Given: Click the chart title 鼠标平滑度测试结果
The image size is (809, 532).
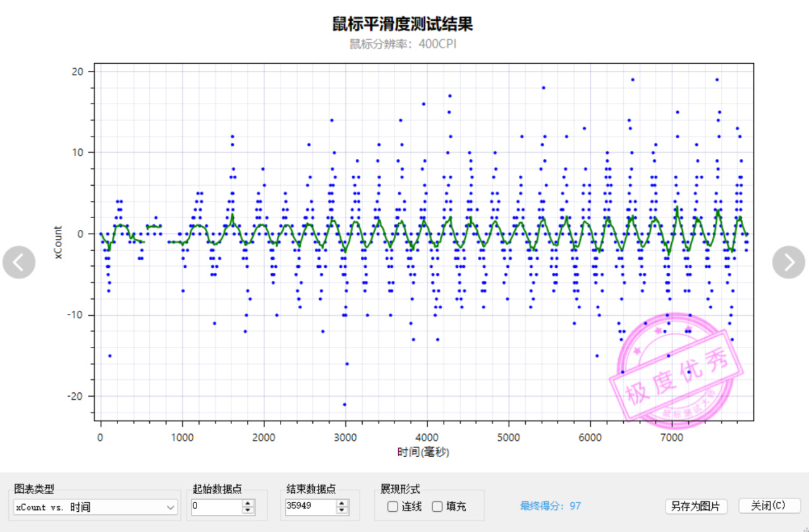Looking at the screenshot, I should pyautogui.click(x=403, y=24).
